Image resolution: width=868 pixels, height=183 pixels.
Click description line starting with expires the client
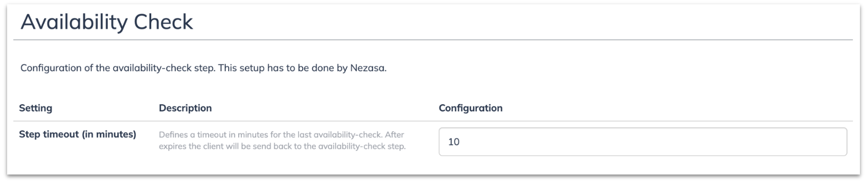point(282,146)
